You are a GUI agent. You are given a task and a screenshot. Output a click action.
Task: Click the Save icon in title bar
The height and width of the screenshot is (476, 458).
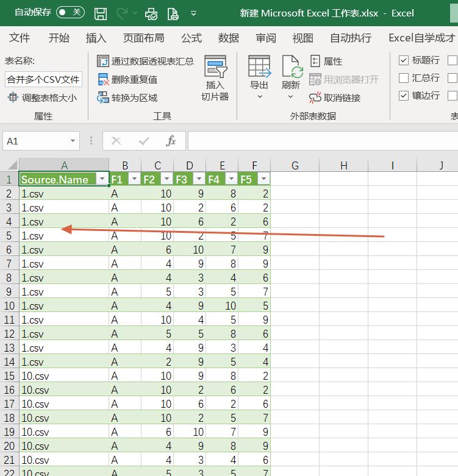pyautogui.click(x=101, y=13)
